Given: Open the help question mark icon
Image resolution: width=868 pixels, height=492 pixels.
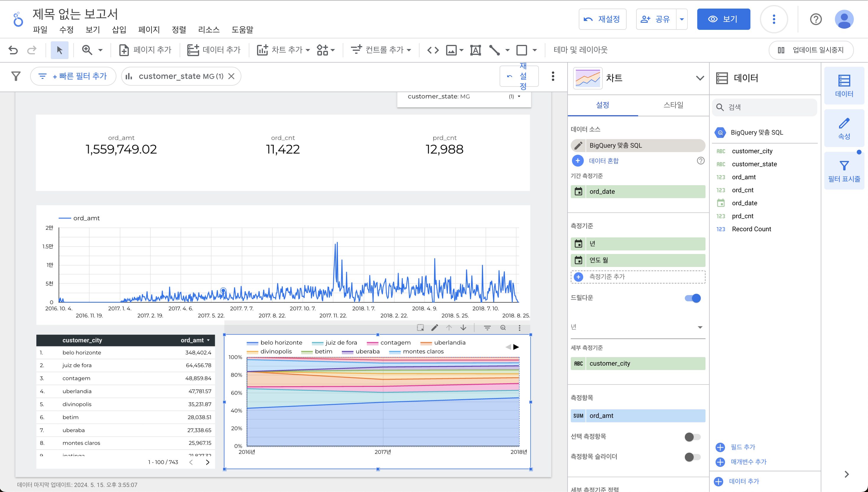Looking at the screenshot, I should coord(816,19).
